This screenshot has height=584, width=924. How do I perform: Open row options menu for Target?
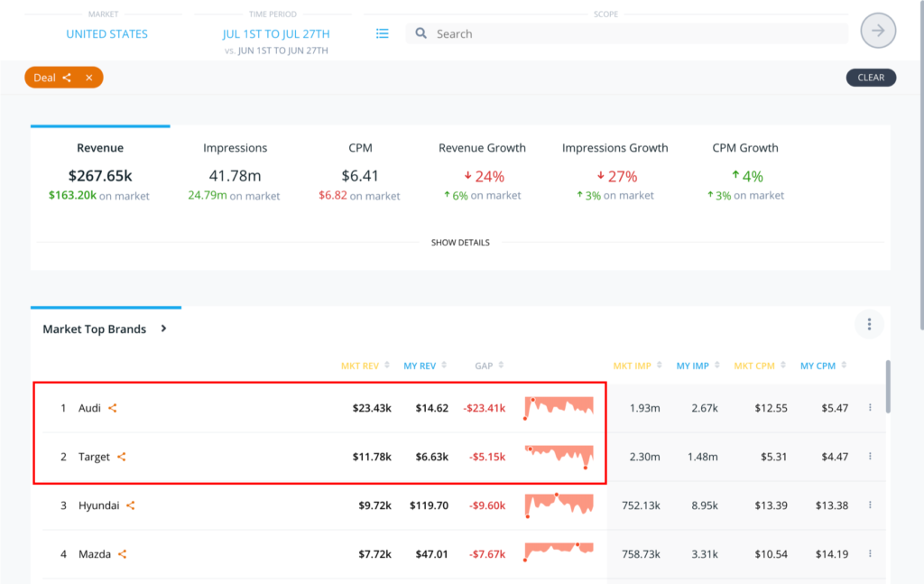click(870, 456)
